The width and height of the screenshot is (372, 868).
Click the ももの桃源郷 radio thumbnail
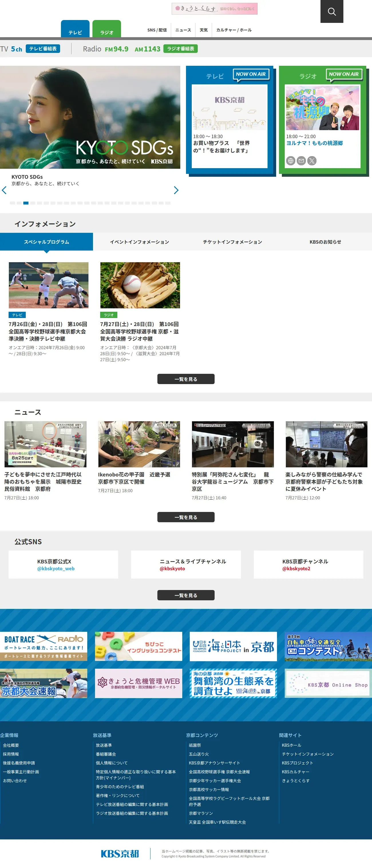[322, 108]
